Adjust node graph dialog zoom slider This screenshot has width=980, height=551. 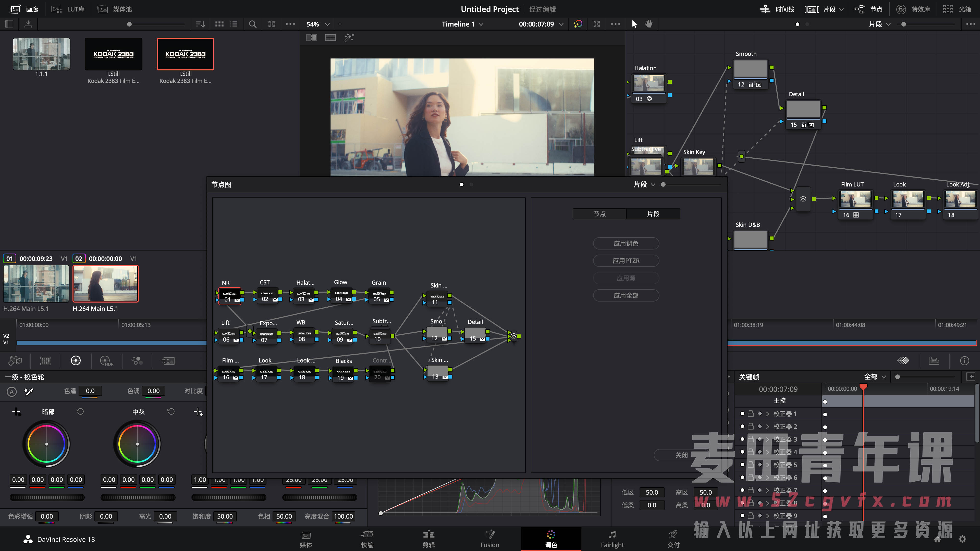[663, 184]
